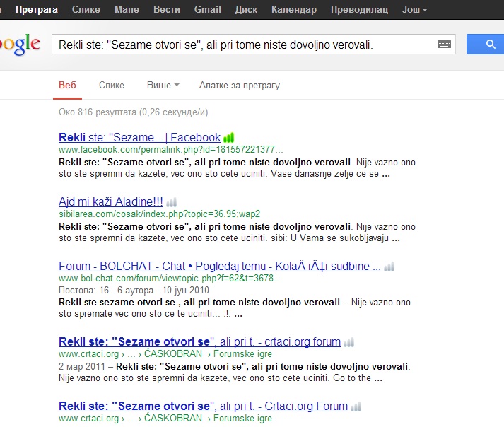Open Преводилац in the top bar
The height and width of the screenshot is (427, 504).
pyautogui.click(x=359, y=10)
